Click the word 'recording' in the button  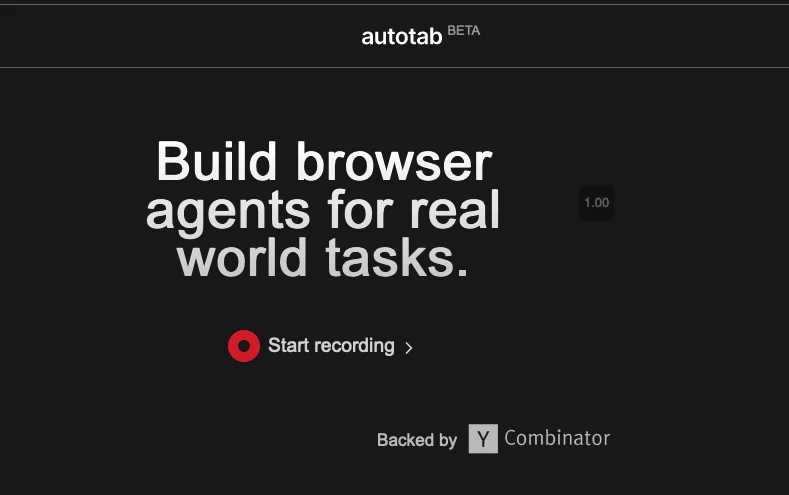tap(354, 346)
